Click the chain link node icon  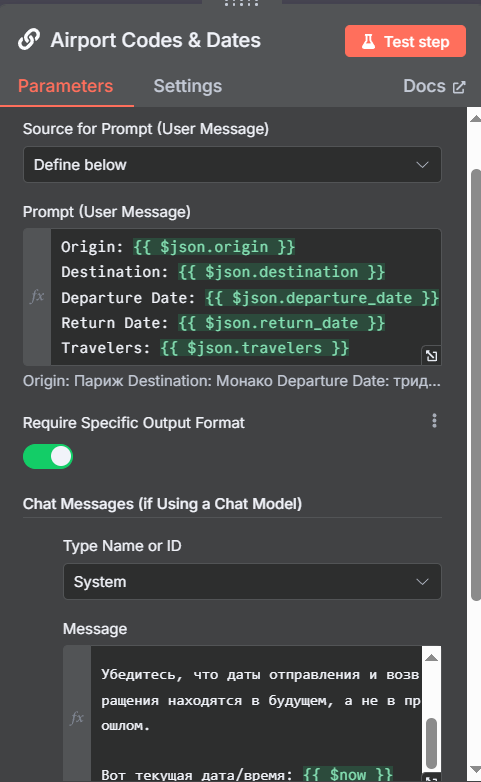pos(29,40)
